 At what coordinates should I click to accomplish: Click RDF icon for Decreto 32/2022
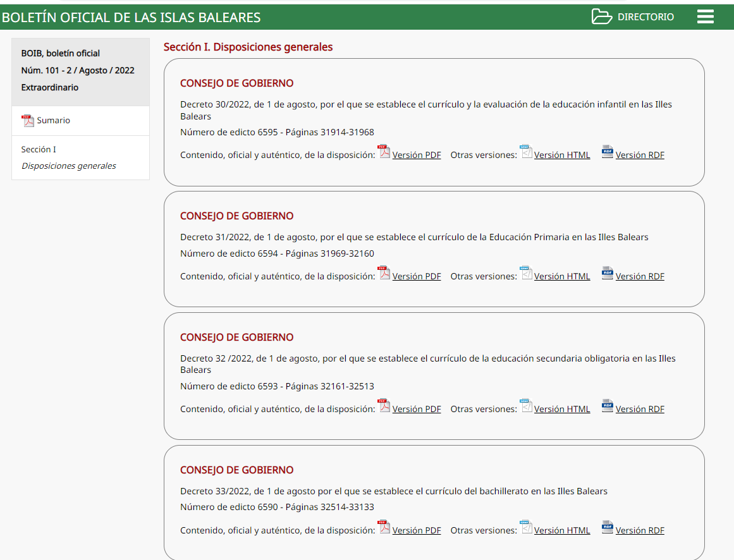607,406
